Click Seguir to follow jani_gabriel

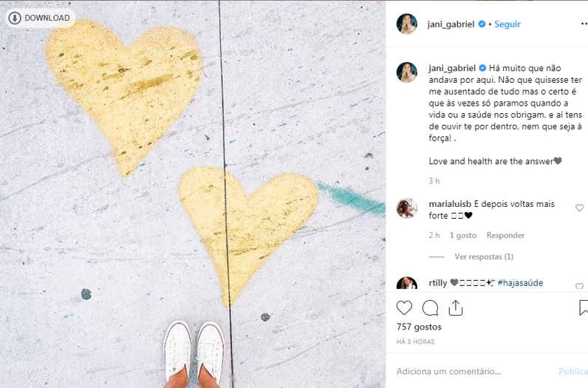pos(507,24)
